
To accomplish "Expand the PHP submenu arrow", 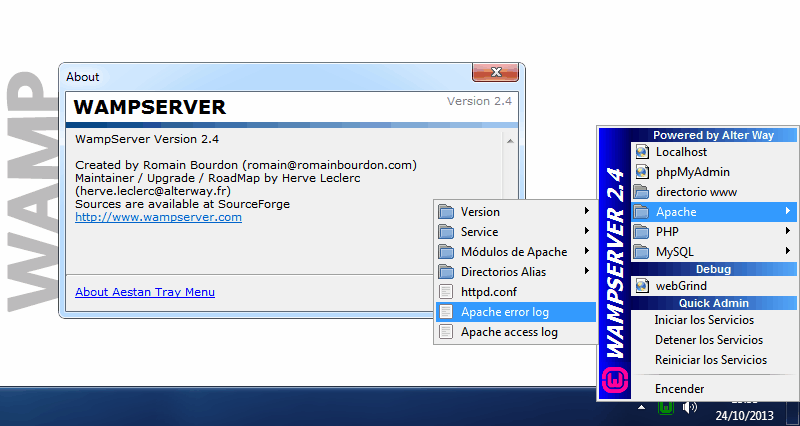I will (x=789, y=231).
